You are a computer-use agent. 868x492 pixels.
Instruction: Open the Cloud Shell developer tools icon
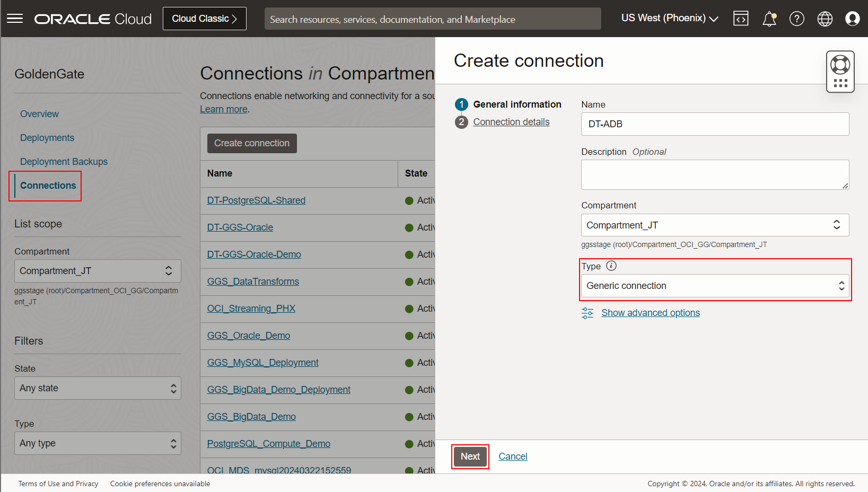[740, 18]
